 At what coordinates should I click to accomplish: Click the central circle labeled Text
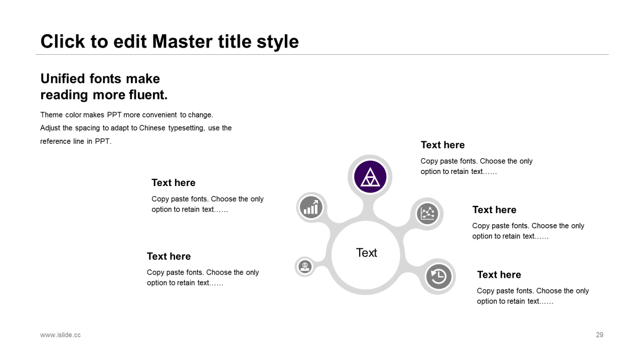pos(366,255)
